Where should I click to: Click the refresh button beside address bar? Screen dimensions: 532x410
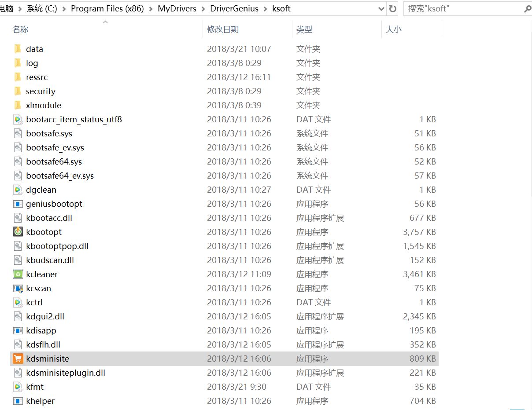[x=392, y=8]
